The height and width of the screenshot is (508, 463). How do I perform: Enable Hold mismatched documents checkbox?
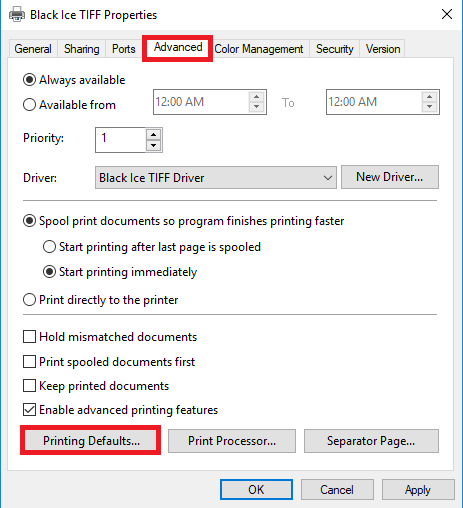pos(29,337)
